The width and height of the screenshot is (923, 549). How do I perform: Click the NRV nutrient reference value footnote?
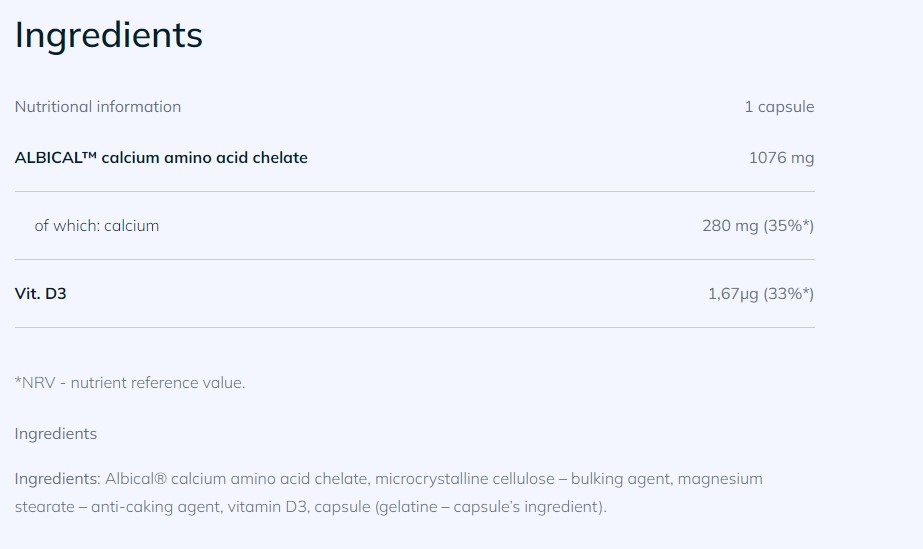point(130,382)
